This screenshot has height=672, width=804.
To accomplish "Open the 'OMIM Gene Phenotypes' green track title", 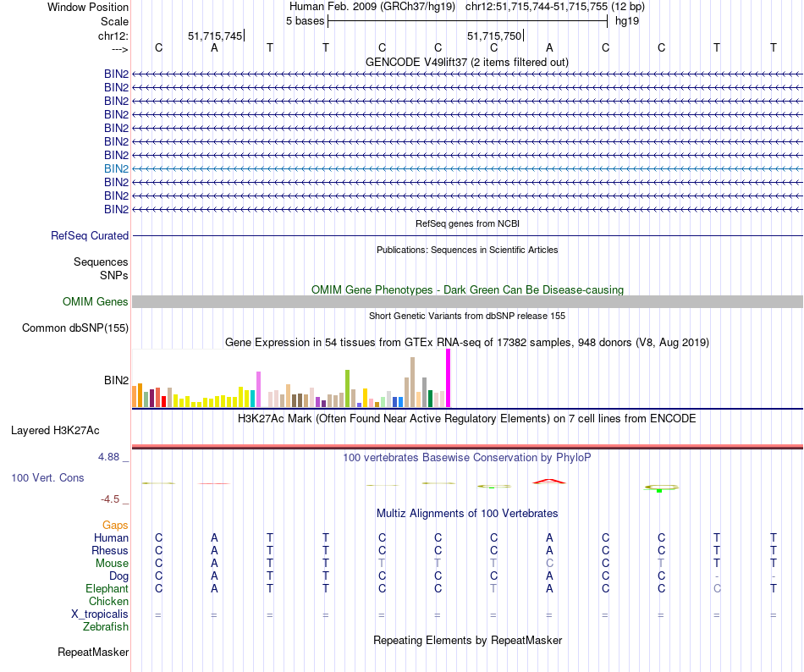I will click(x=467, y=289).
